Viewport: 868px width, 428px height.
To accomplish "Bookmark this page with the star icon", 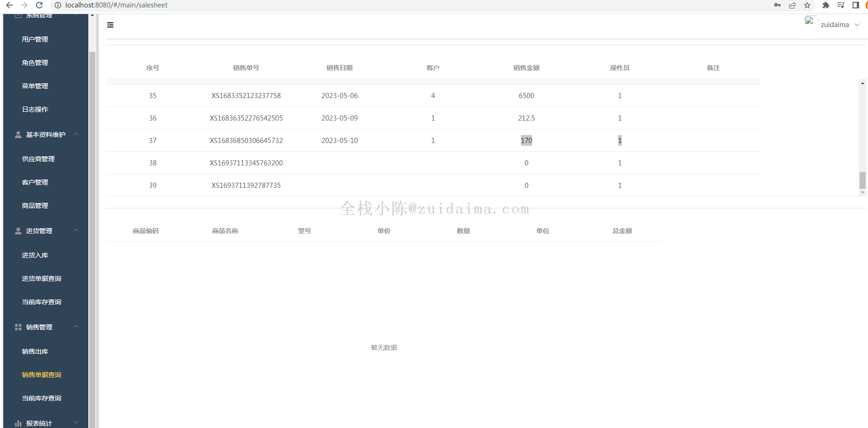I will [x=807, y=5].
